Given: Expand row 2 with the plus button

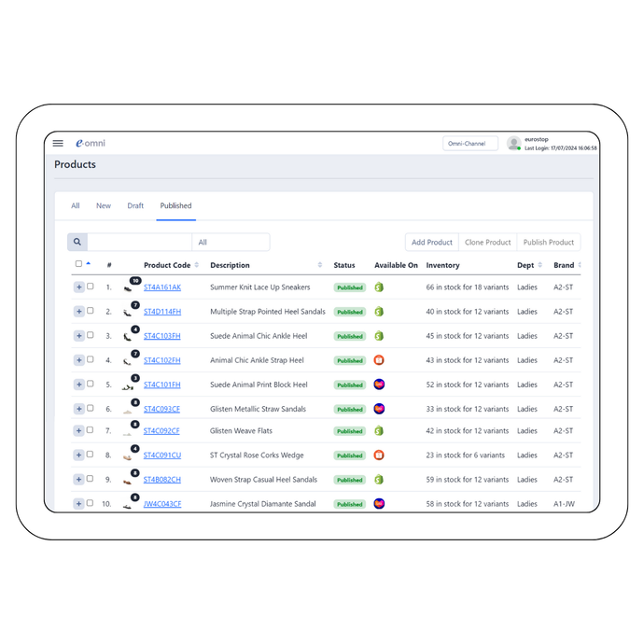Looking at the screenshot, I should [x=78, y=312].
